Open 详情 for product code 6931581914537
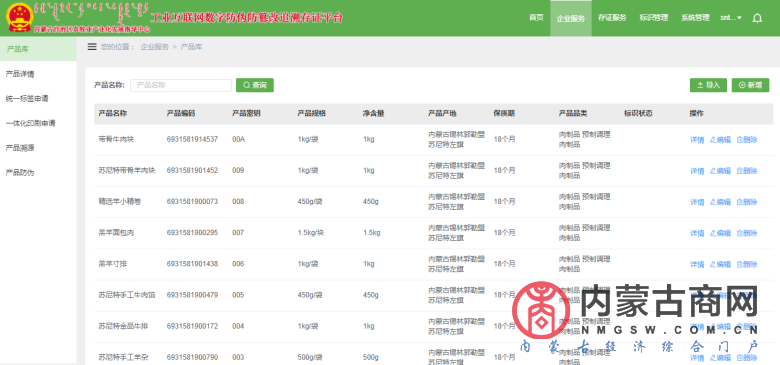This screenshot has width=780, height=365. pos(697,140)
